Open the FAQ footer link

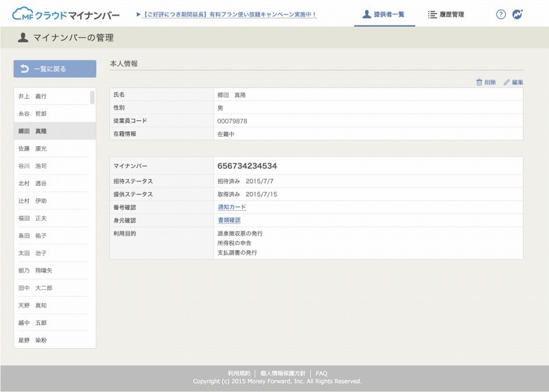coord(321,373)
